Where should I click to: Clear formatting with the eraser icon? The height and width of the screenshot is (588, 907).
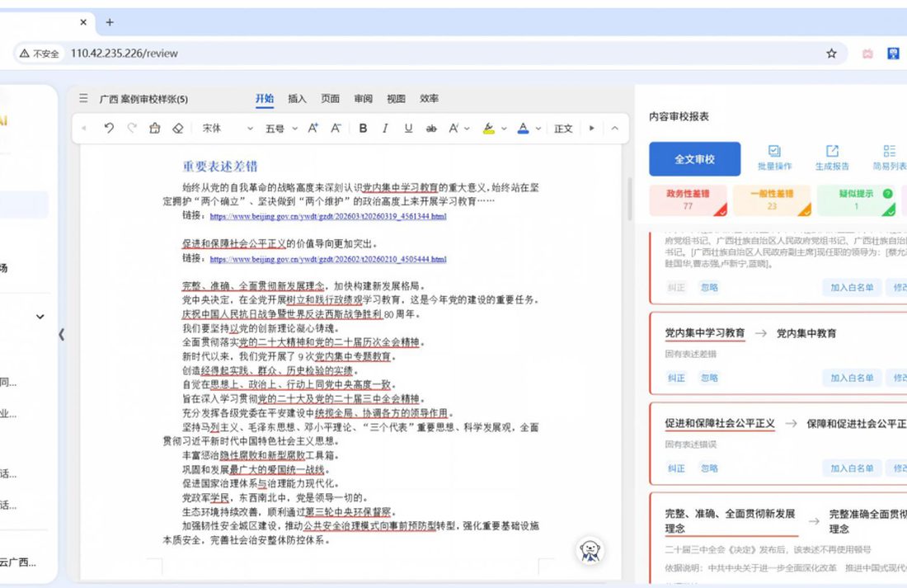coord(177,128)
